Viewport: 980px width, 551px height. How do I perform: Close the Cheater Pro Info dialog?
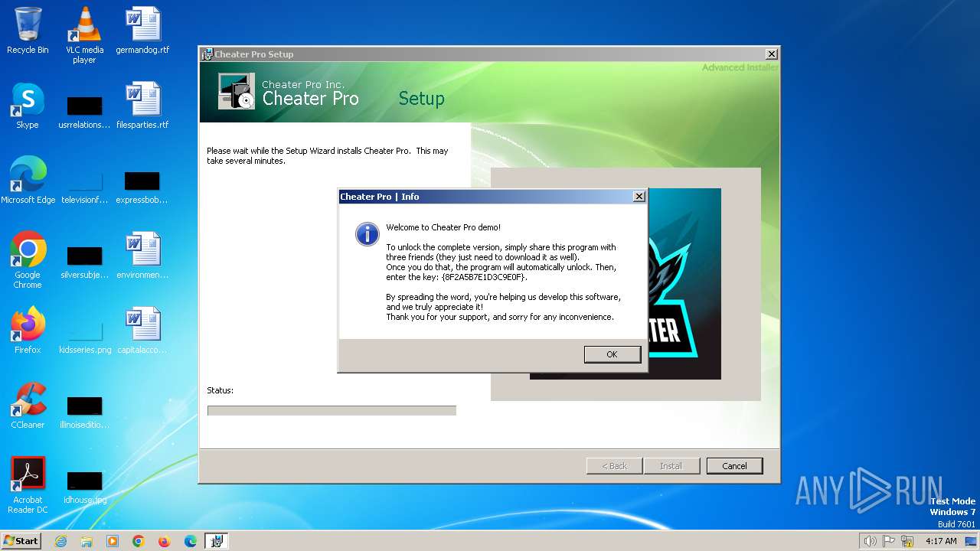639,197
